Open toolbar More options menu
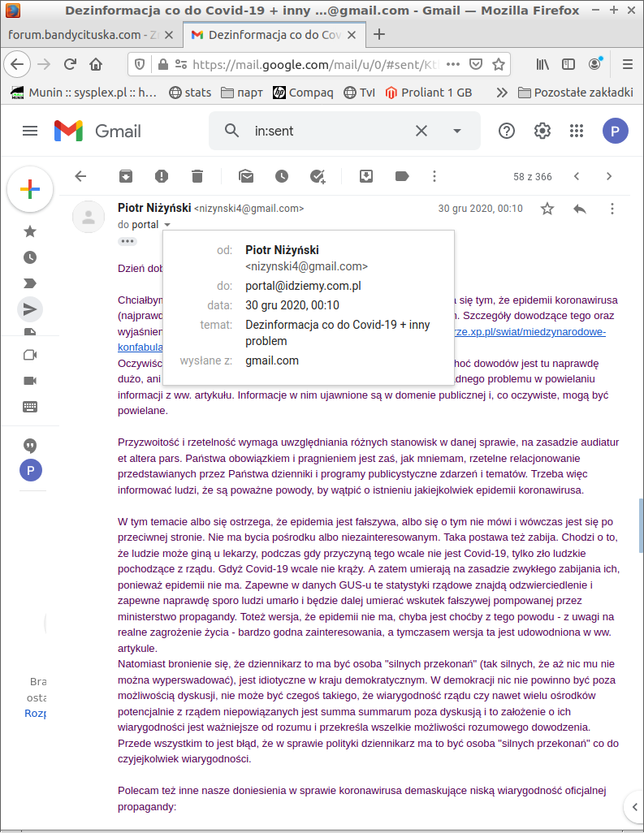Screen dimensions: 644x833 (x=434, y=176)
